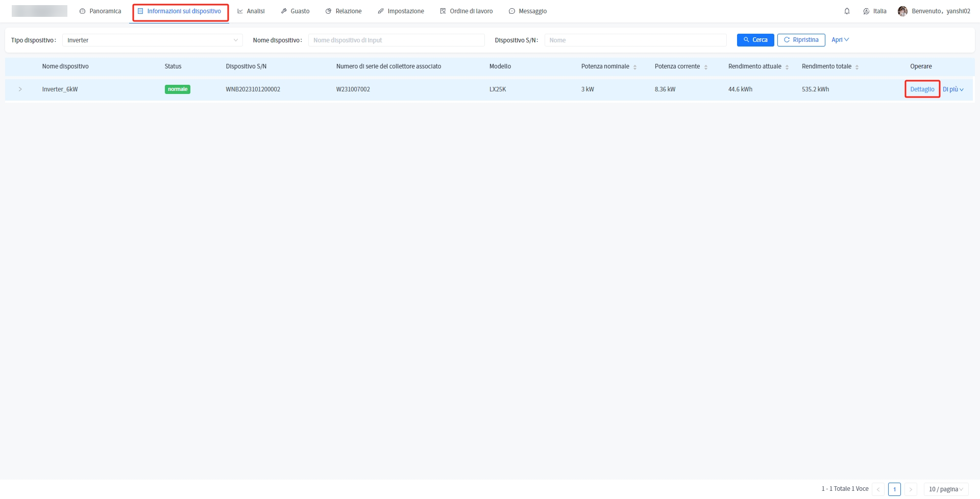
Task: Open Tipo dispositivo dropdown
Action: tap(152, 40)
